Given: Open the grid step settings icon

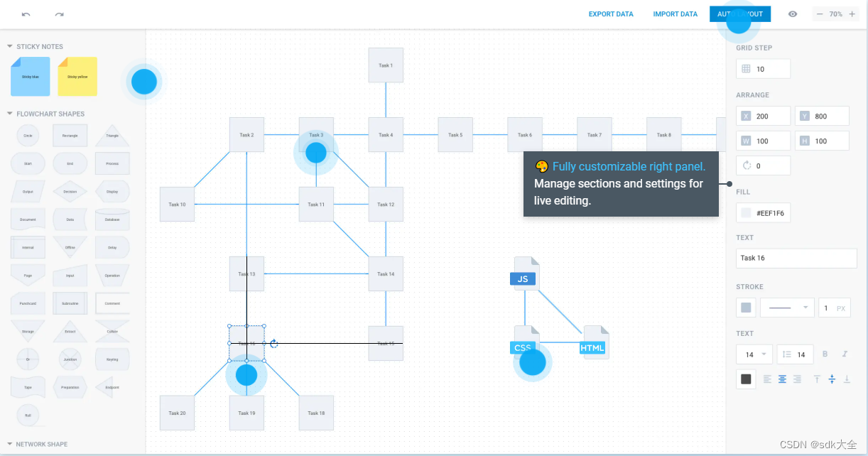Looking at the screenshot, I should coord(744,68).
